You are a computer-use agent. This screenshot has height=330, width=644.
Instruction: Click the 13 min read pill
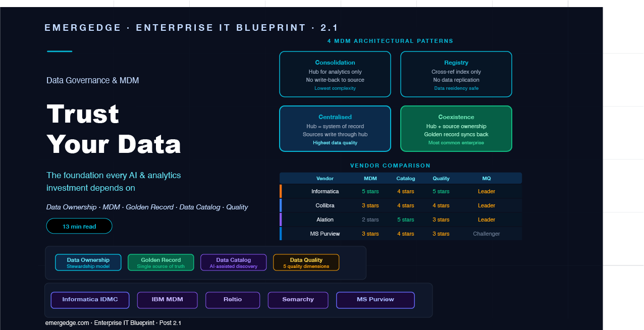click(79, 226)
